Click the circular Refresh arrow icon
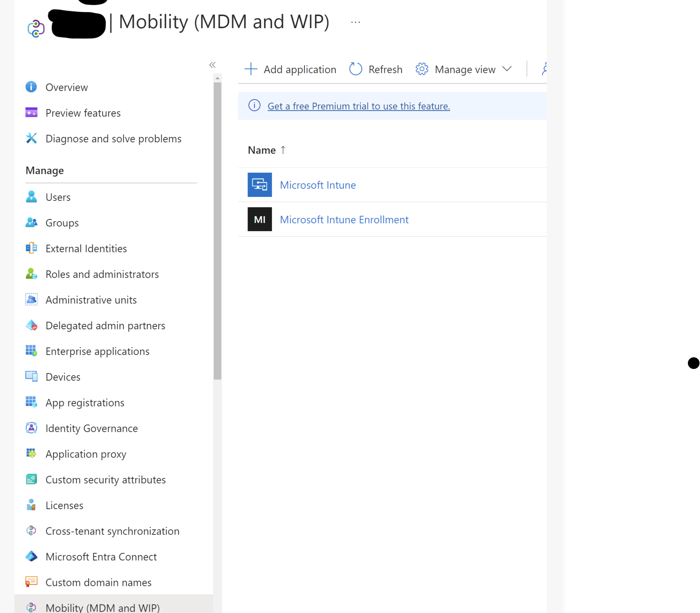 coord(355,69)
